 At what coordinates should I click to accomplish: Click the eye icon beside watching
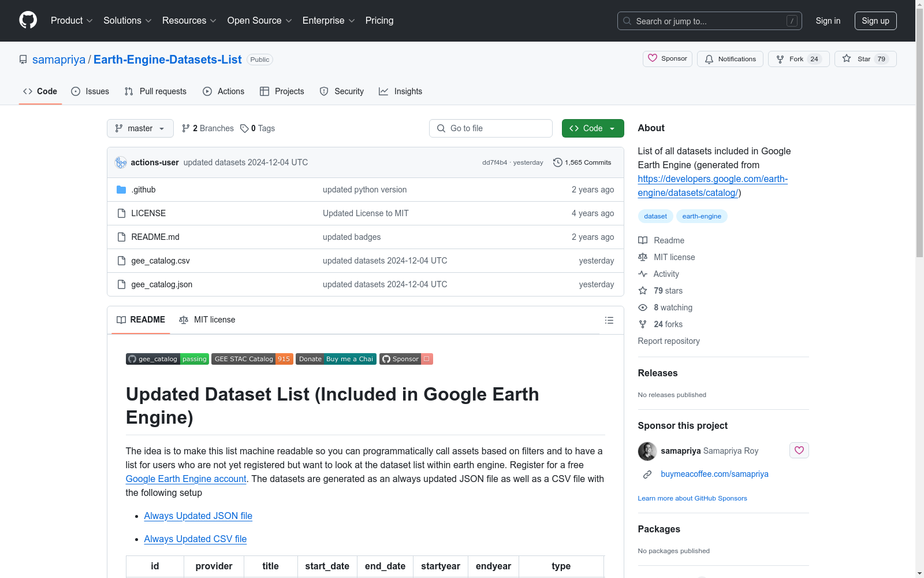(x=643, y=307)
